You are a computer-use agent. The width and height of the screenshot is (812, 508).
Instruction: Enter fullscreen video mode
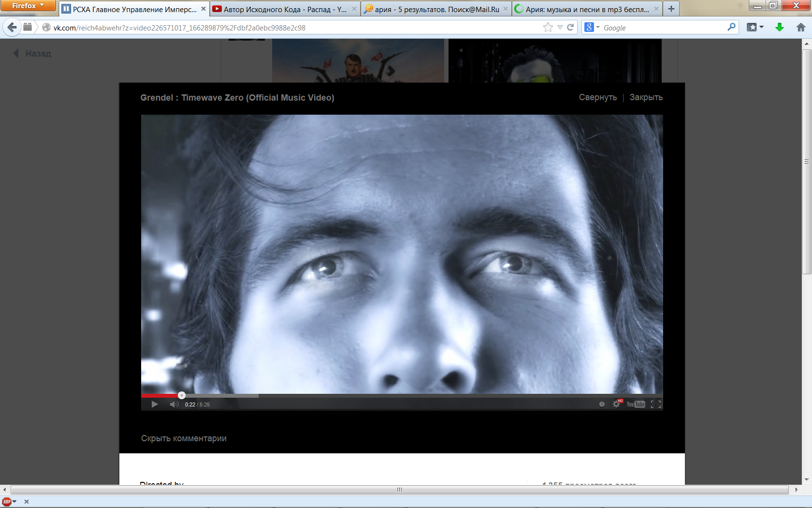656,404
